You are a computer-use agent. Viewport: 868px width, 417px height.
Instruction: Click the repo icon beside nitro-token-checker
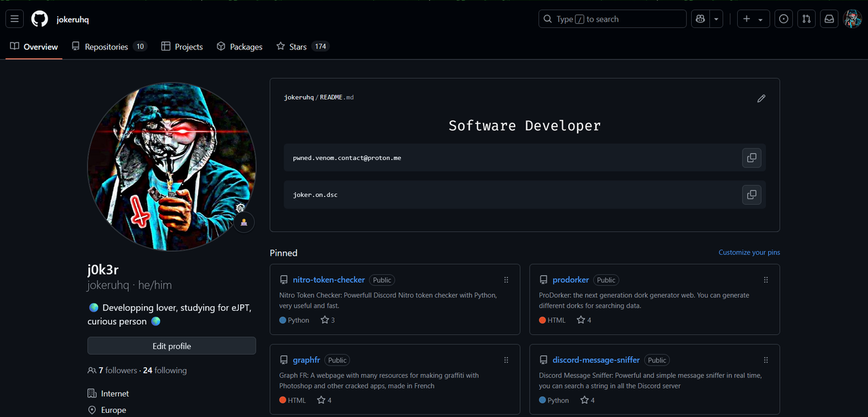[284, 280]
